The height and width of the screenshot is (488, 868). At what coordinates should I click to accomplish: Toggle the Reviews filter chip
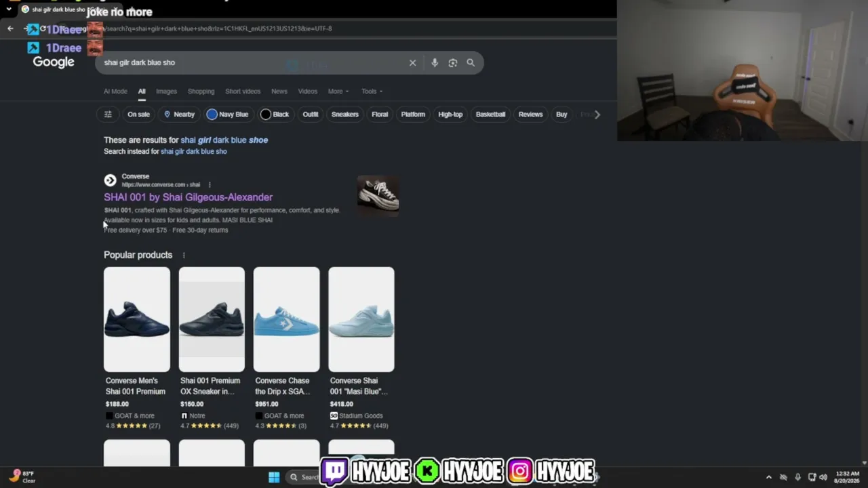[530, 115]
